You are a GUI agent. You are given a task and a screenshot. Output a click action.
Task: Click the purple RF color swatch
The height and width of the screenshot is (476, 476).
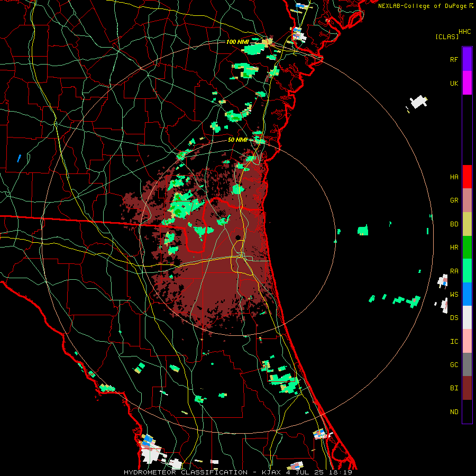(x=467, y=59)
